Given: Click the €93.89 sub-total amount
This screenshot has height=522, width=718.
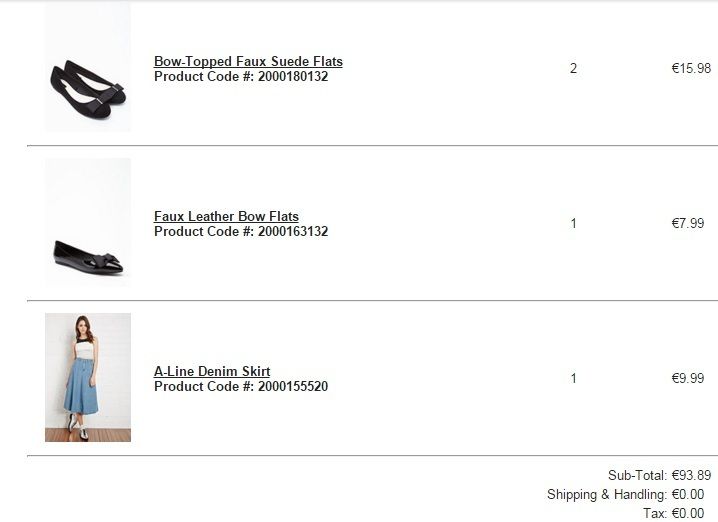Looking at the screenshot, I should click(691, 475).
